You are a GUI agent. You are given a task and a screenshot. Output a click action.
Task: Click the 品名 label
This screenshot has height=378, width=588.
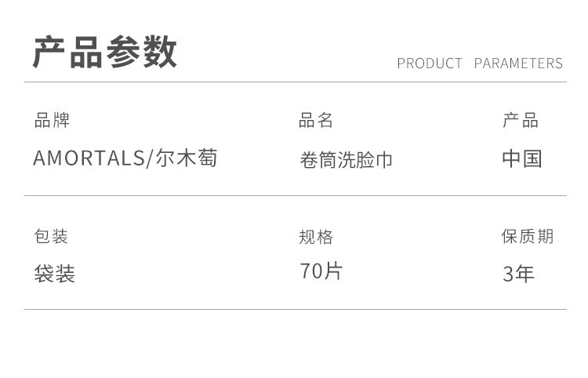coord(316,121)
